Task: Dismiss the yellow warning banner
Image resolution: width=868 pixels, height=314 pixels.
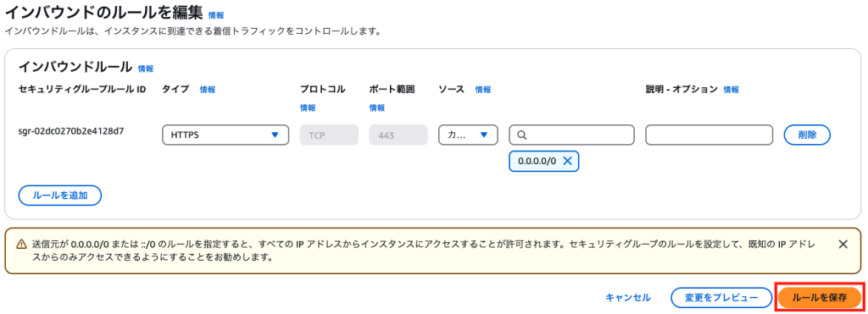Action: click(x=843, y=245)
